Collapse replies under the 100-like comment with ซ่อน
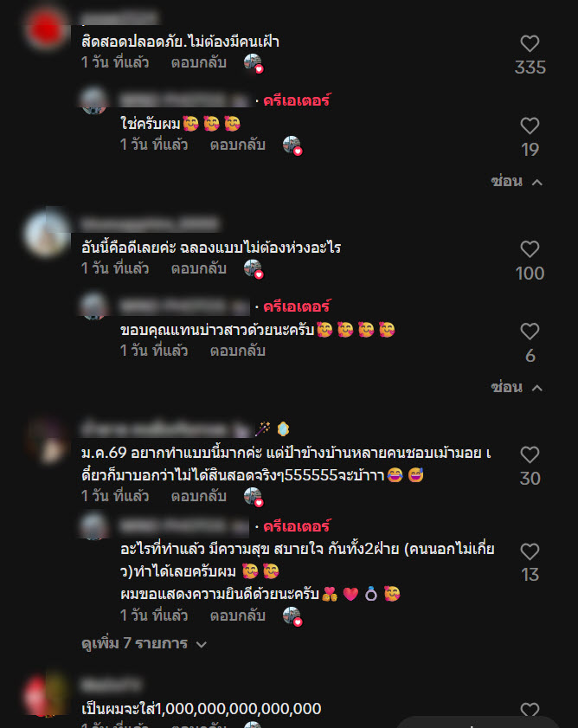Screen dimensions: 578x728 (517, 387)
